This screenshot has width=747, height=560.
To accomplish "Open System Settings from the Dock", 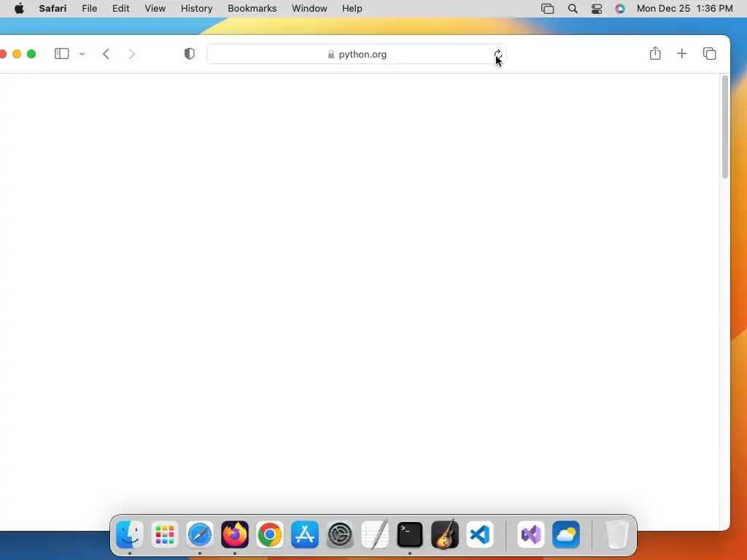I will pos(340,534).
